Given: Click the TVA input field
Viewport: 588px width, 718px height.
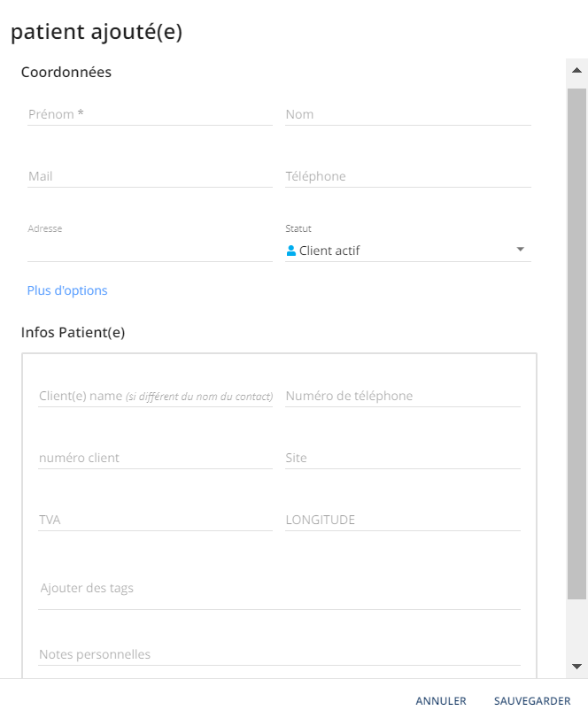Looking at the screenshot, I should pyautogui.click(x=156, y=521).
